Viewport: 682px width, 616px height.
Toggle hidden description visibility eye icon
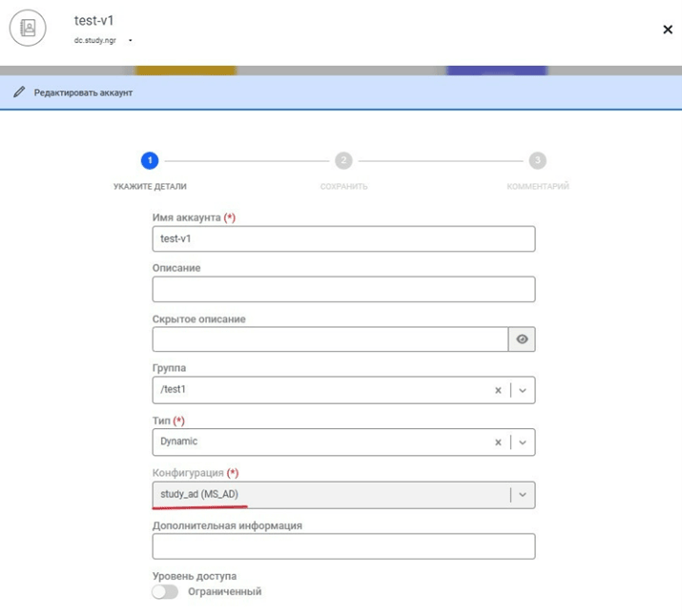(x=522, y=339)
